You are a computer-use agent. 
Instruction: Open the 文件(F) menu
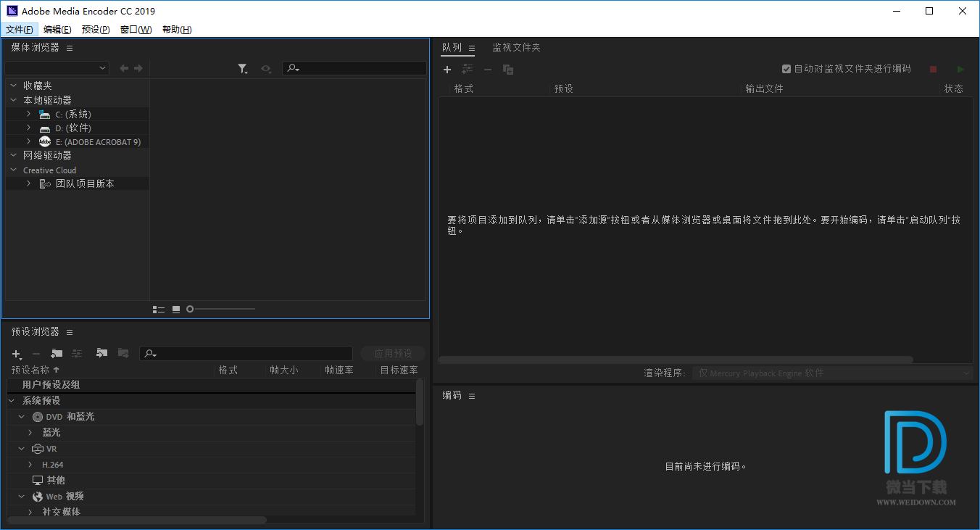pyautogui.click(x=20, y=30)
